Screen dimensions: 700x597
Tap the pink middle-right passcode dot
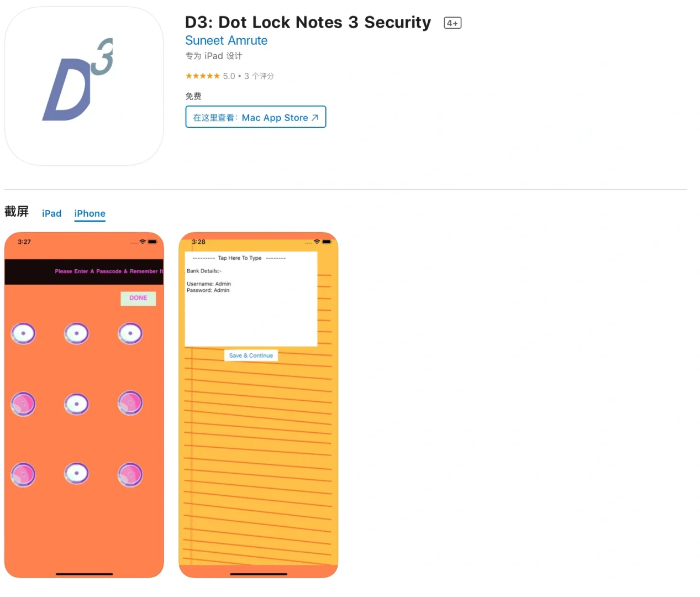point(130,403)
